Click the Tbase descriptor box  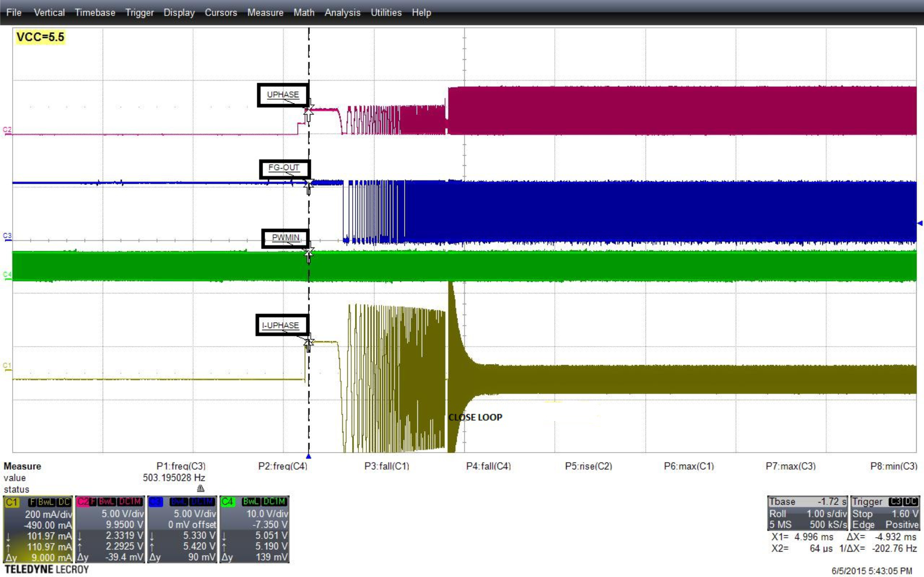[807, 502]
